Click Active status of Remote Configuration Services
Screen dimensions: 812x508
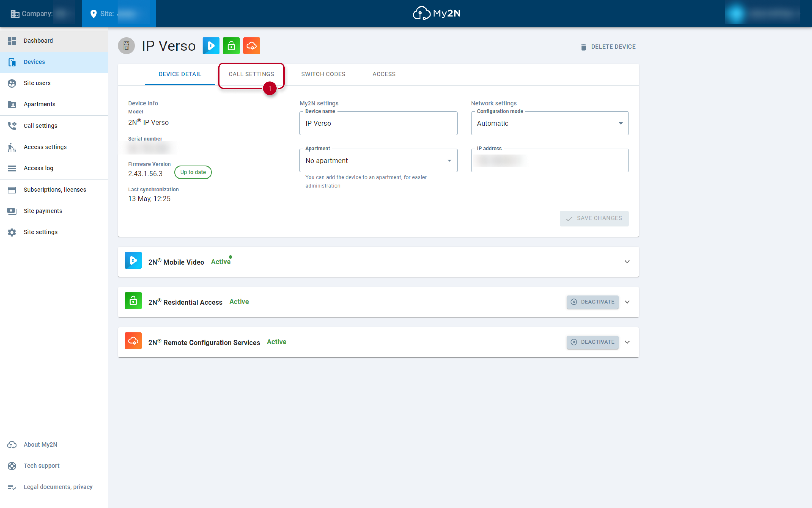(x=277, y=342)
